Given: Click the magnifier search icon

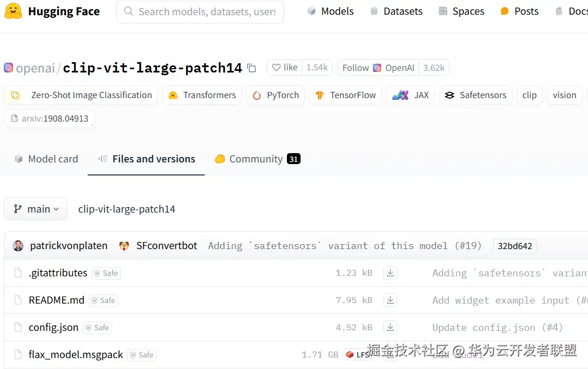Looking at the screenshot, I should [x=128, y=11].
